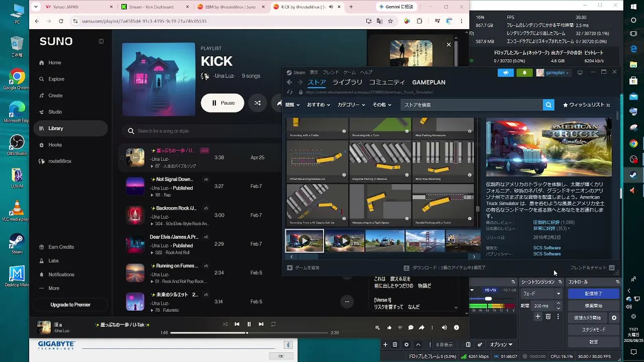Launch VLC media player desktop shortcut
Image resolution: width=644 pixels, height=362 pixels.
(x=17, y=211)
